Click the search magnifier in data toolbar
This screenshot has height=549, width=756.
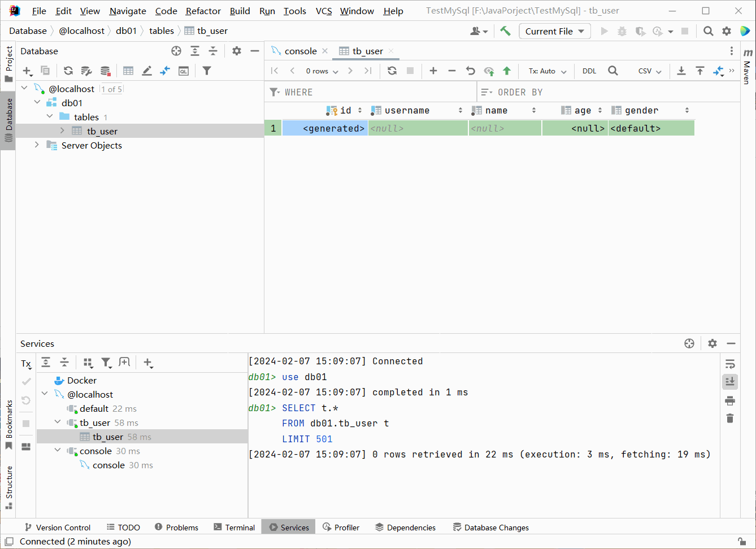click(613, 71)
